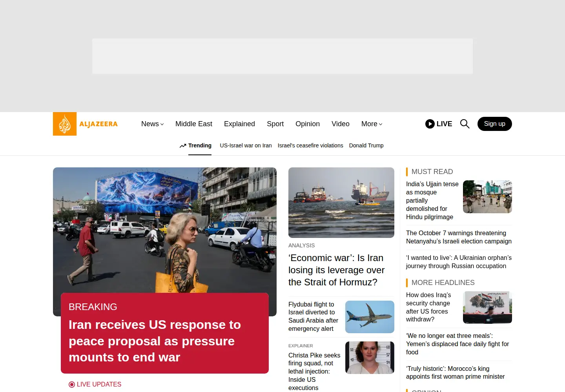Open Morocco's first woman prime minister article
565x392 pixels.
[455, 372]
